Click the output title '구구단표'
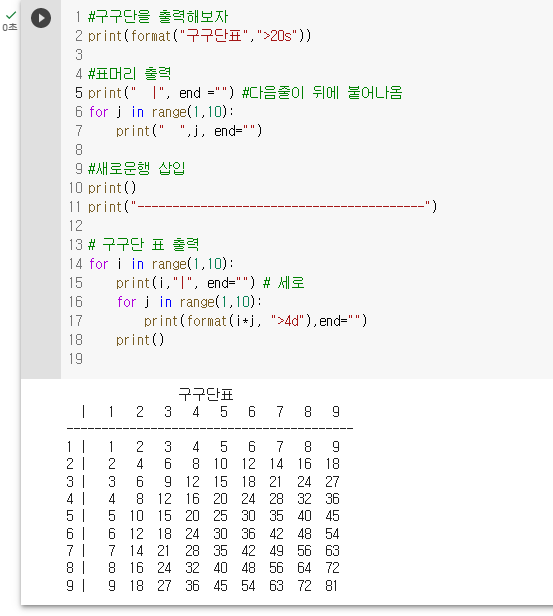 [206, 394]
